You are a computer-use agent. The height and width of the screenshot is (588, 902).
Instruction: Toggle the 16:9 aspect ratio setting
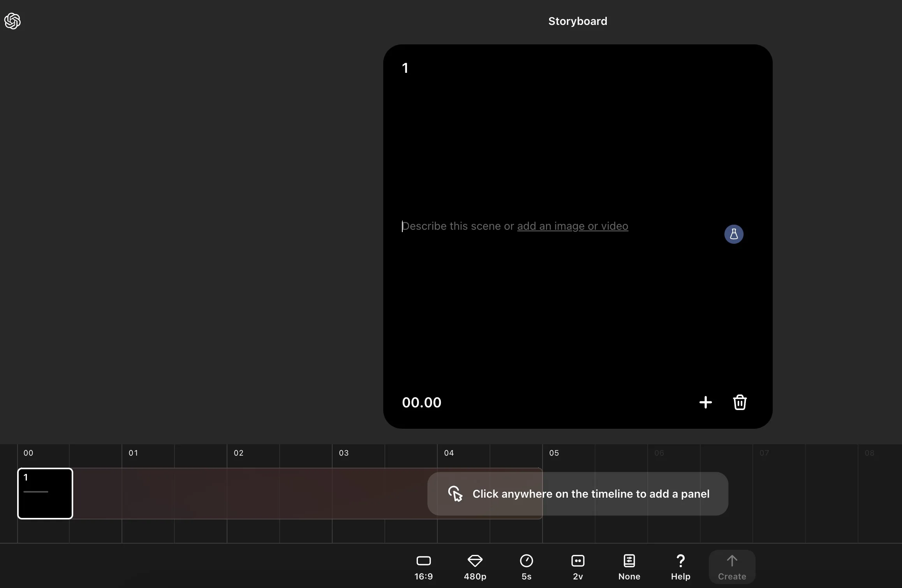click(x=423, y=566)
